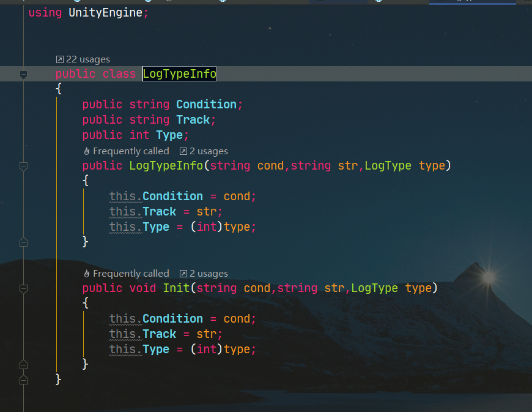532x412 pixels.
Task: Click the LogTypeInfo constructor name
Action: click(x=166, y=165)
